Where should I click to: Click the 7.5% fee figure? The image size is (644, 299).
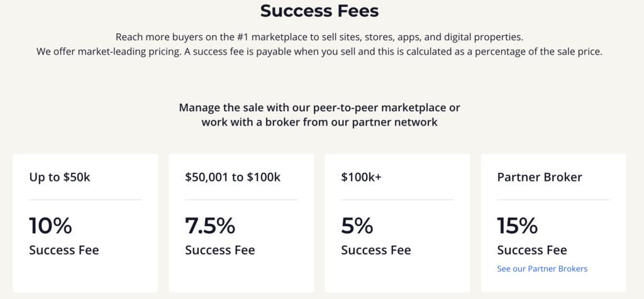pyautogui.click(x=210, y=226)
